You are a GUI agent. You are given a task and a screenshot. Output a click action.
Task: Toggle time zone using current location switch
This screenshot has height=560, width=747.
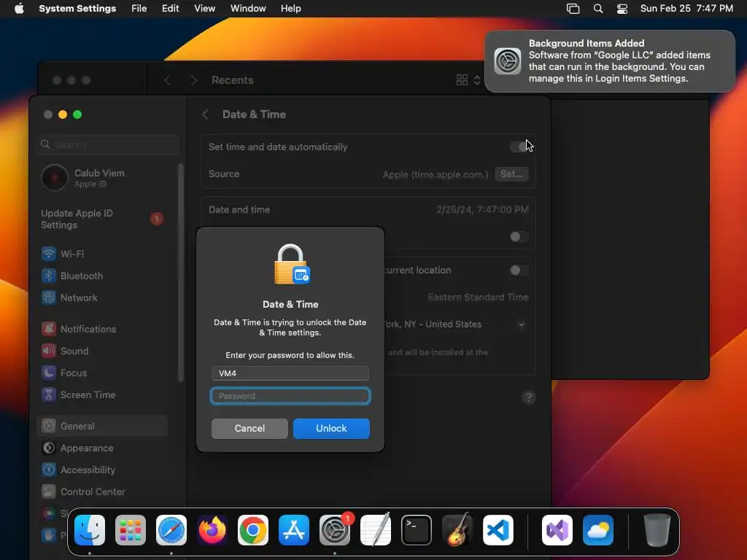point(519,271)
